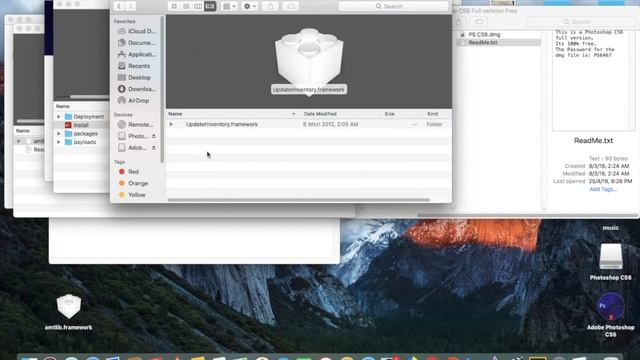This screenshot has width=640, height=360.
Task: Filter by the Orange tag
Action: (x=133, y=183)
